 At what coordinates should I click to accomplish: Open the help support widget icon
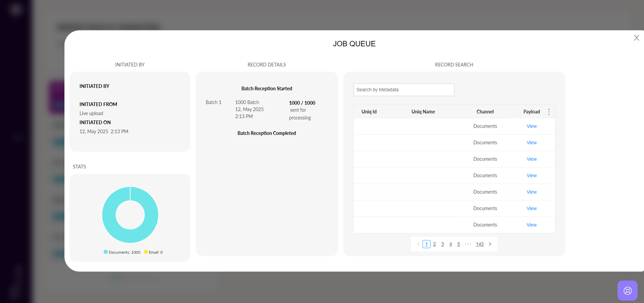[627, 290]
